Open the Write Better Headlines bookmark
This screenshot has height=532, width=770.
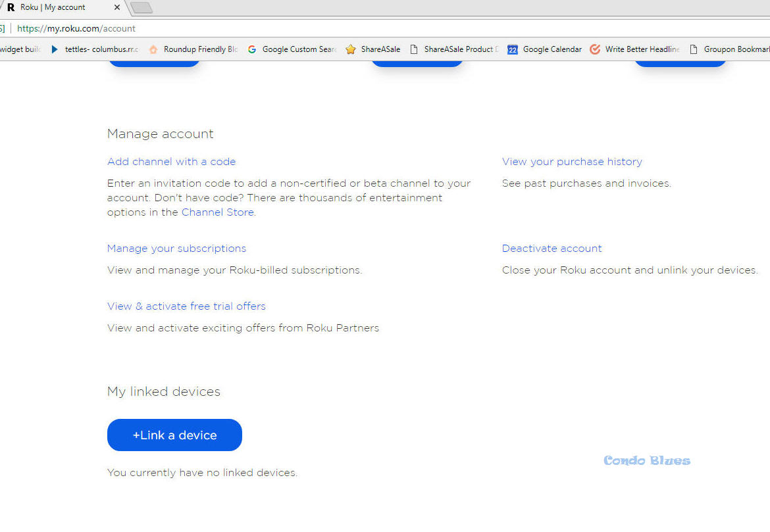point(635,49)
